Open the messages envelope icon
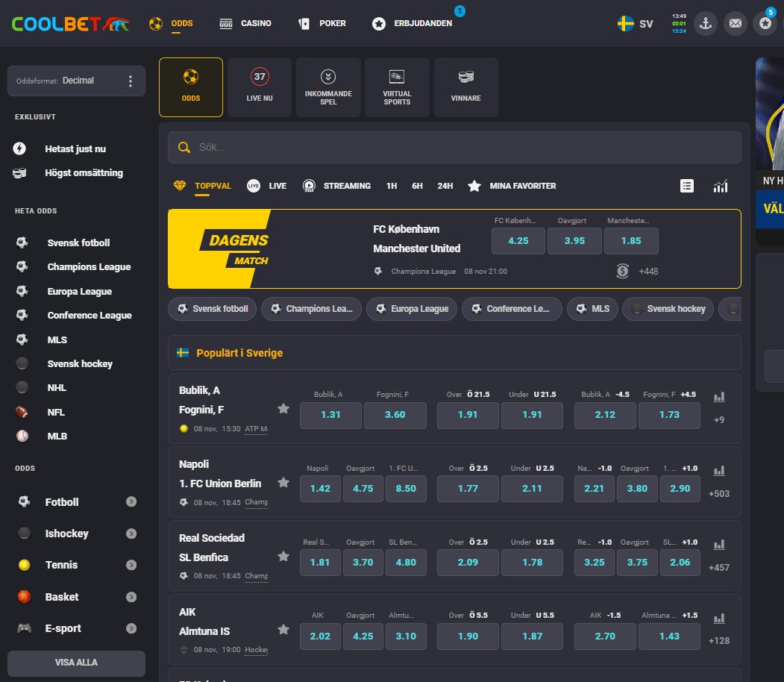The image size is (784, 682). pos(736,23)
